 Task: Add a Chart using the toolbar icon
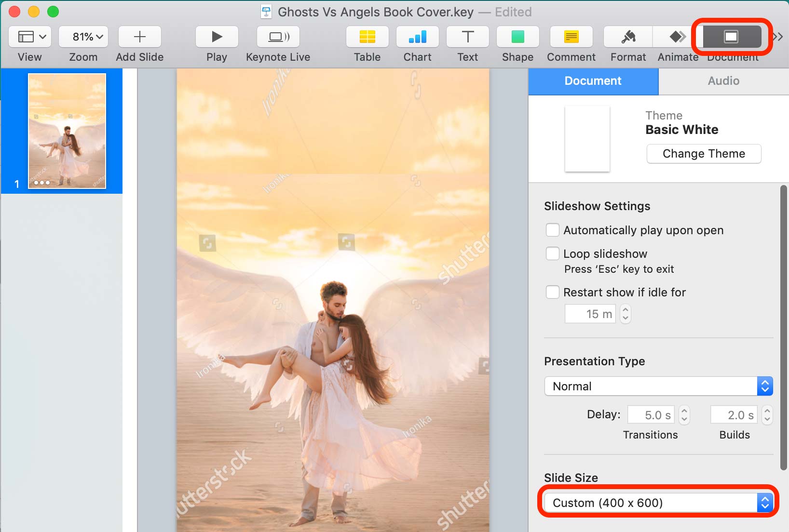(x=417, y=37)
